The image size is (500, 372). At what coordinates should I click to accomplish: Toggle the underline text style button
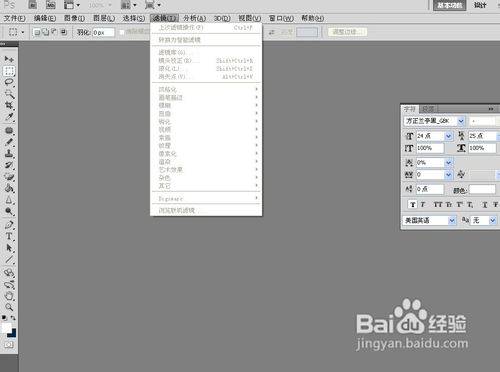[x=485, y=204]
